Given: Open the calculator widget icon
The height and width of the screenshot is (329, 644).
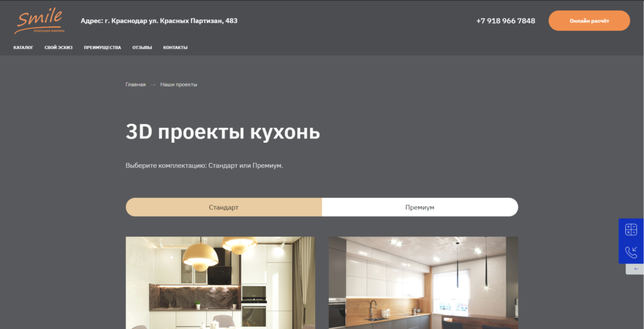Looking at the screenshot, I should click(631, 230).
